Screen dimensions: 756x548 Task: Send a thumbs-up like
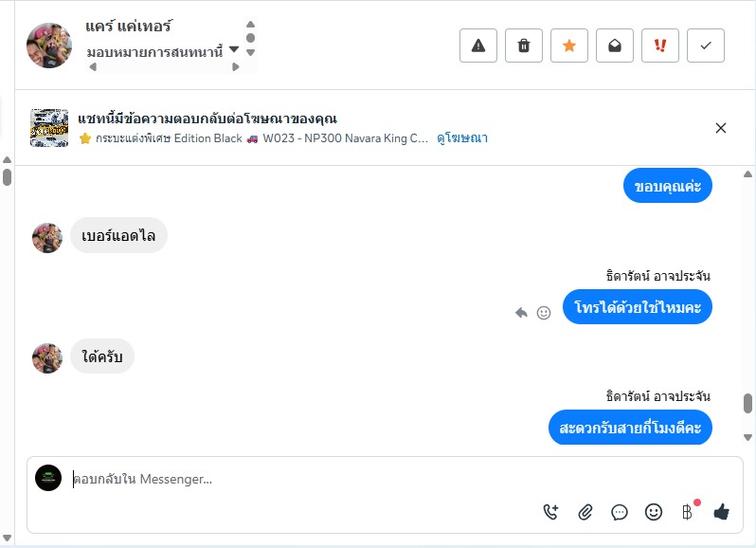722,512
